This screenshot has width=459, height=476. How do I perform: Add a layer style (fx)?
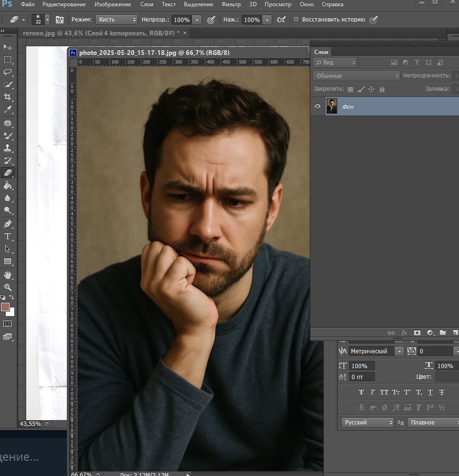coord(404,333)
